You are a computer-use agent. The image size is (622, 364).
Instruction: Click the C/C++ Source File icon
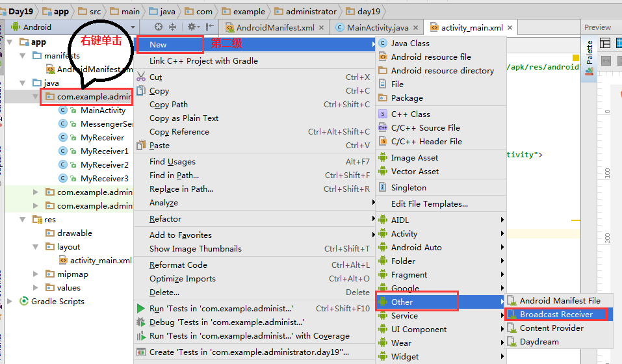coord(383,127)
